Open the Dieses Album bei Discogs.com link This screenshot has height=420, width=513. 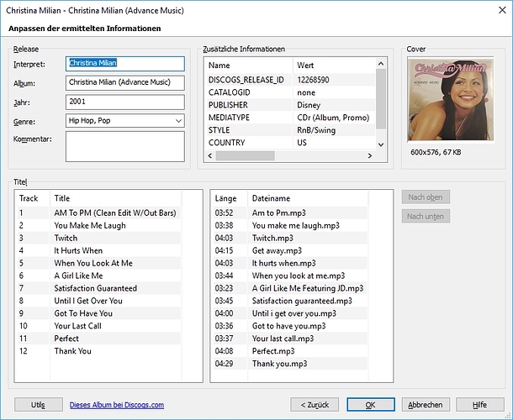point(117,405)
